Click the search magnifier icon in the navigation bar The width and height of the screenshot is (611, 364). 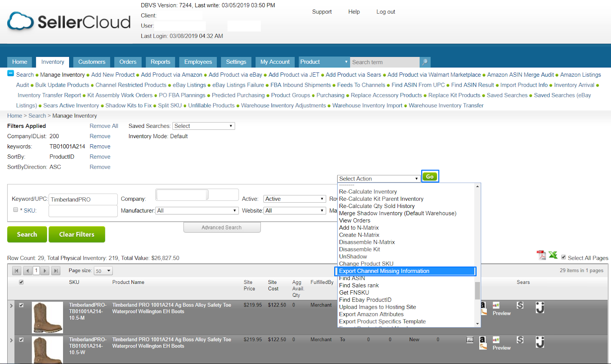click(425, 62)
